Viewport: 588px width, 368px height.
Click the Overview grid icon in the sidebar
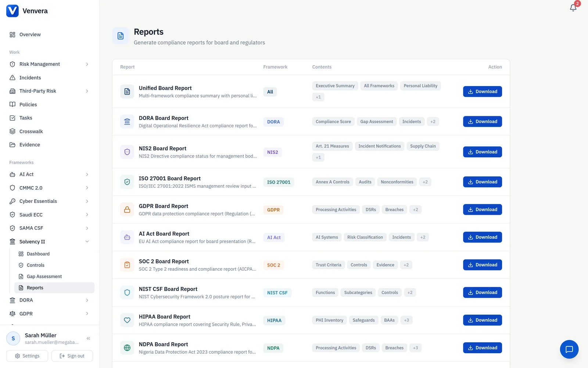click(12, 35)
